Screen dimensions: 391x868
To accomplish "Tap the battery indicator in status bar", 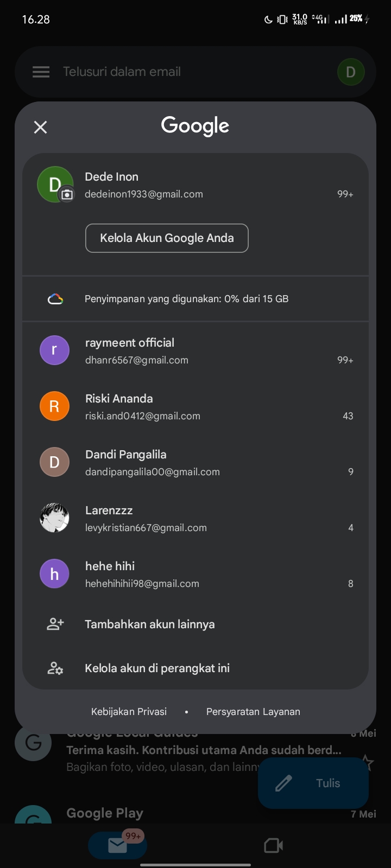I will coord(360,19).
